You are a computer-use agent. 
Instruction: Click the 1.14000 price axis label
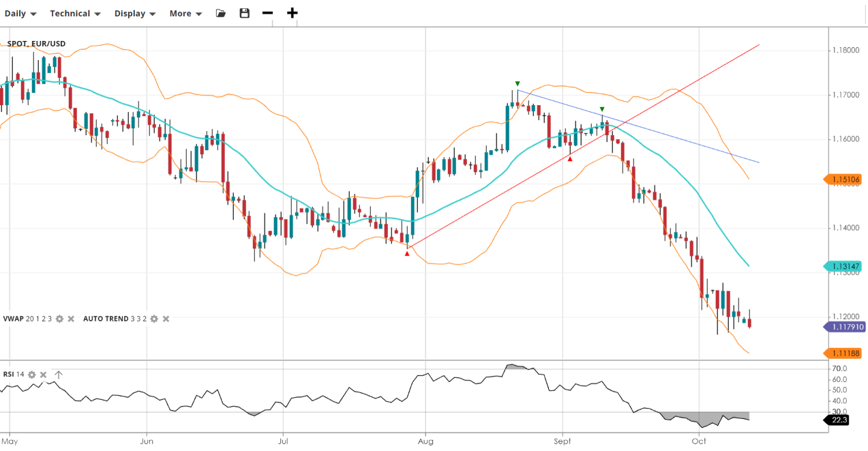coord(845,228)
